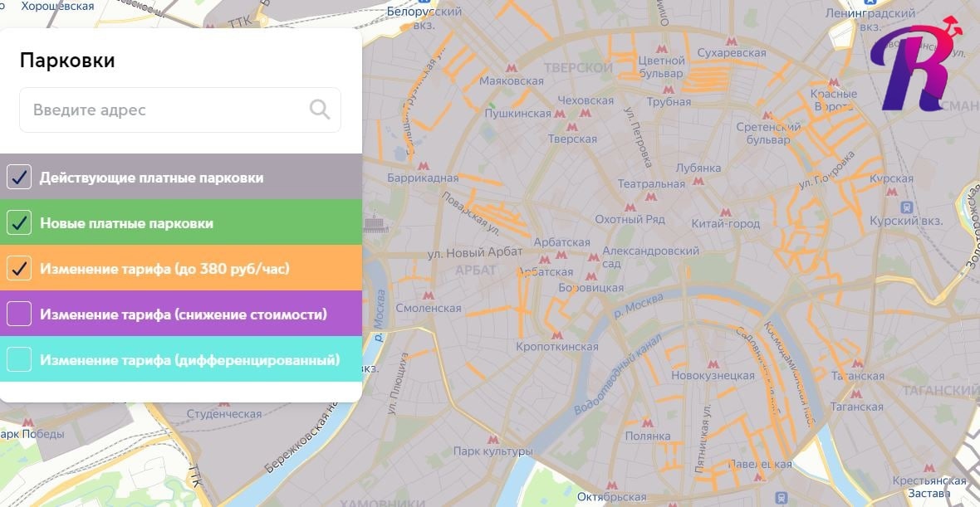
Task: Click the Цветной бульвар metro icon
Action: (x=661, y=48)
